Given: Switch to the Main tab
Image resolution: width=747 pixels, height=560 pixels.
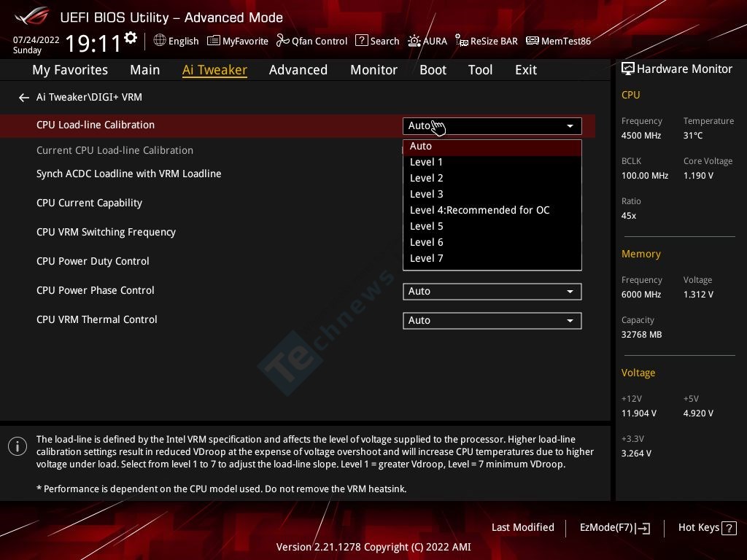Looking at the screenshot, I should (145, 70).
